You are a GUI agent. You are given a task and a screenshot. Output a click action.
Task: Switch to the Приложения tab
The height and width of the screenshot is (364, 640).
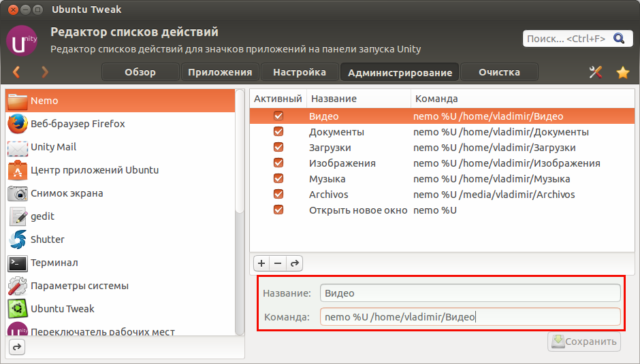220,72
